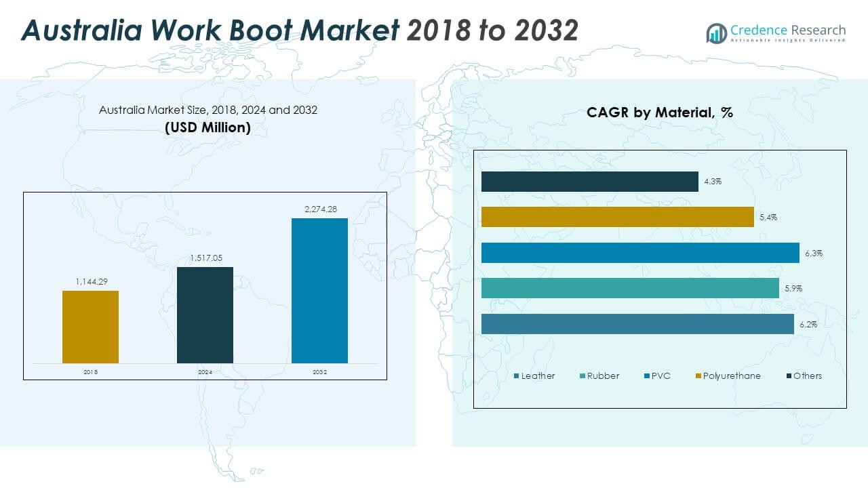This screenshot has height=488, width=868.
Task: Click the Credence Research logo icon
Action: click(716, 33)
